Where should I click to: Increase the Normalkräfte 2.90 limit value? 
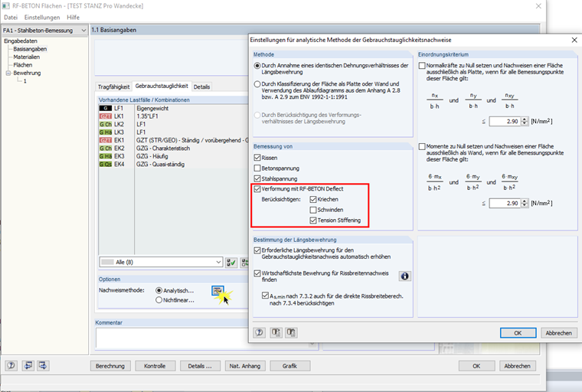coord(524,119)
